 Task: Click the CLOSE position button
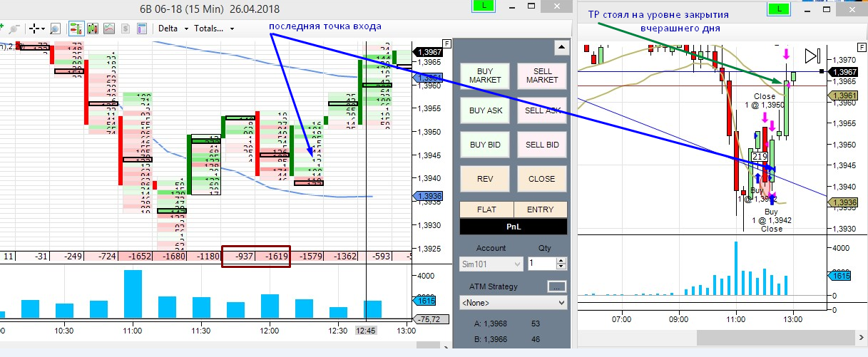tap(542, 179)
